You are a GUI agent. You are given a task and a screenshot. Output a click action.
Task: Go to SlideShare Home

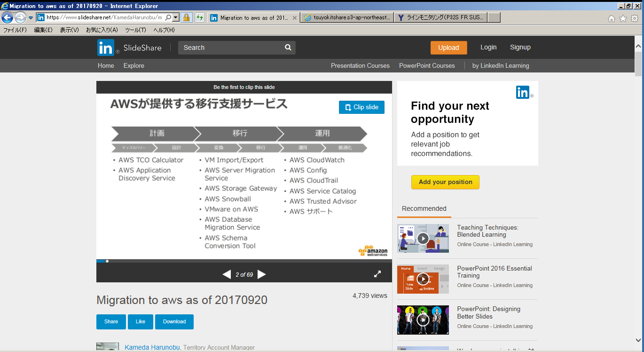click(x=106, y=65)
